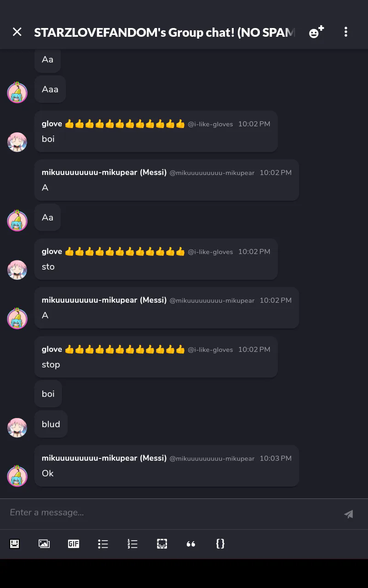This screenshot has height=588, width=368.
Task: Open the GIF picker
Action: click(x=74, y=544)
